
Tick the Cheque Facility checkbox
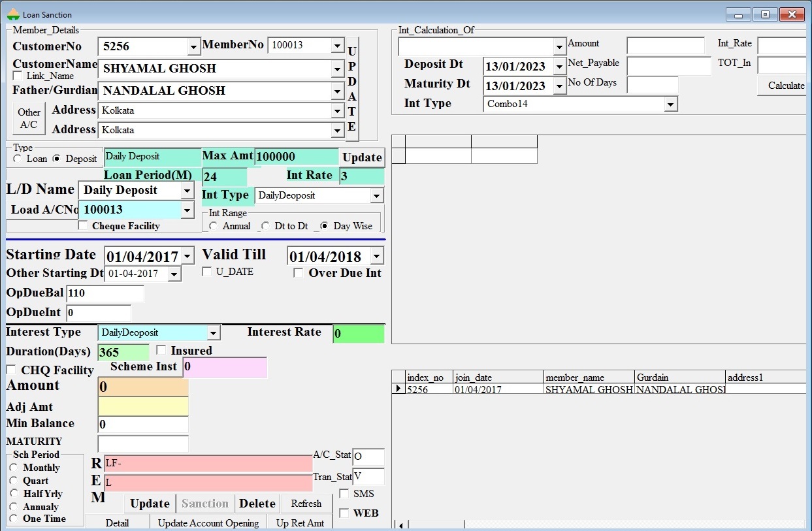tap(83, 226)
